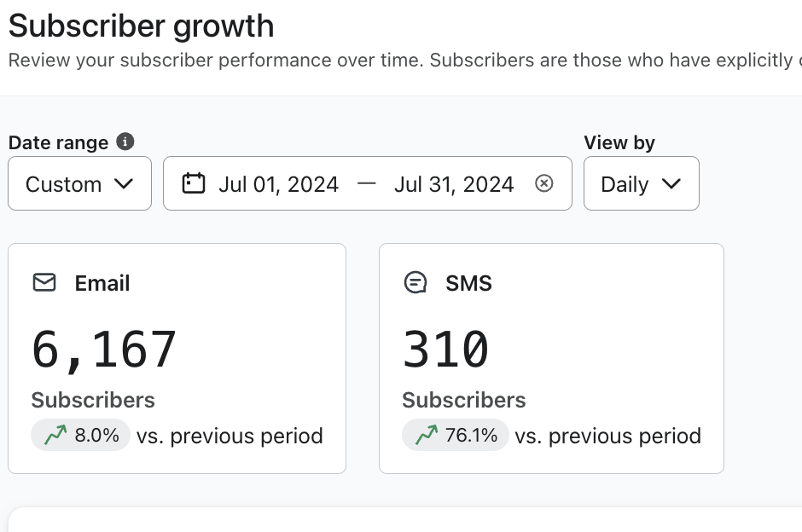Click the SMS growth trend arrow icon
The height and width of the screenshot is (532, 802).
coord(426,436)
